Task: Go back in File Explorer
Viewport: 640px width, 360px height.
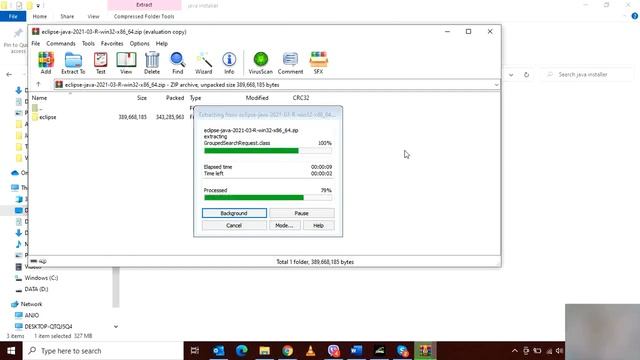Action: click(x=9, y=74)
